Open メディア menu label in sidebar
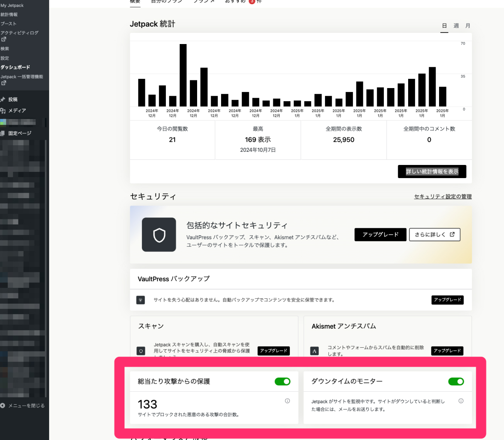The height and width of the screenshot is (440, 504). (x=17, y=110)
